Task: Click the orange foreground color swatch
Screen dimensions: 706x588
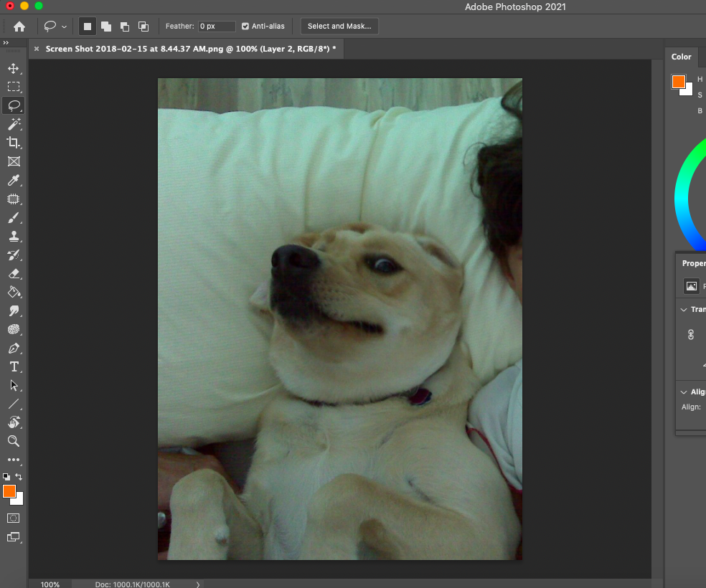Action: [9, 493]
